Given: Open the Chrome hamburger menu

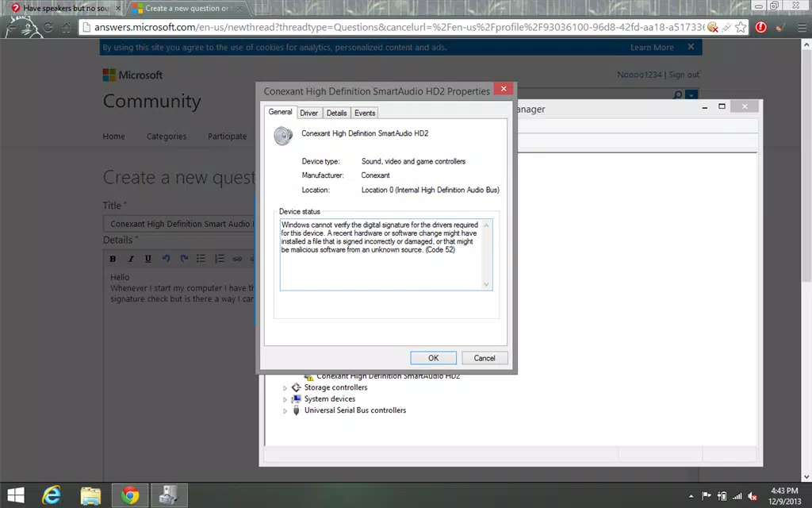Looking at the screenshot, I should [x=802, y=28].
